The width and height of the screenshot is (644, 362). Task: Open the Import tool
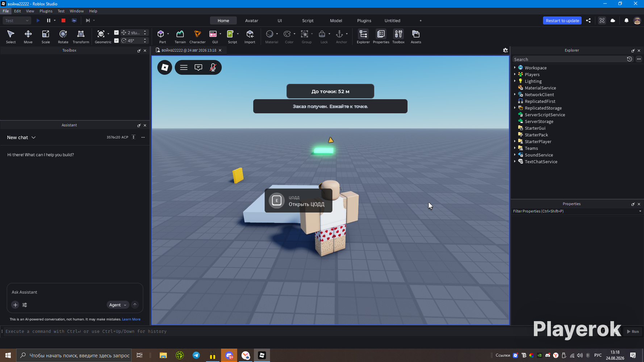pyautogui.click(x=250, y=37)
